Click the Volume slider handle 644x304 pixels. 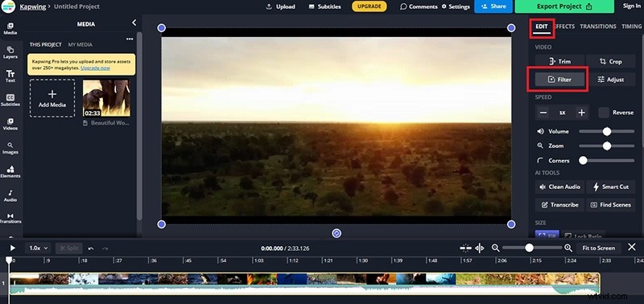[x=607, y=131]
